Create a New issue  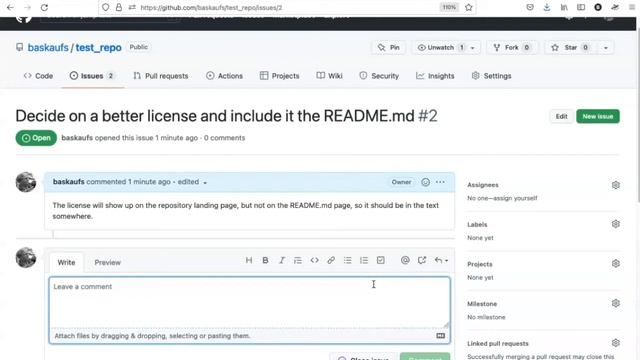click(598, 116)
